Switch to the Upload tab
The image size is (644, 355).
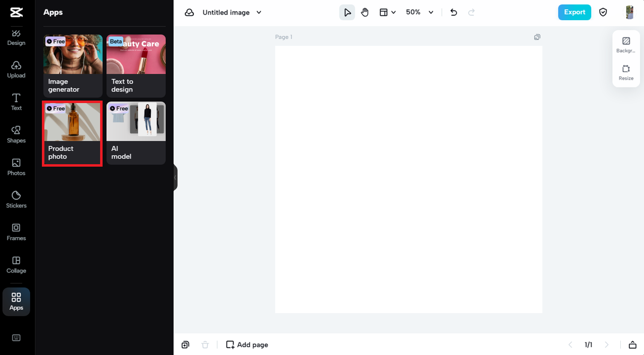[x=16, y=69]
